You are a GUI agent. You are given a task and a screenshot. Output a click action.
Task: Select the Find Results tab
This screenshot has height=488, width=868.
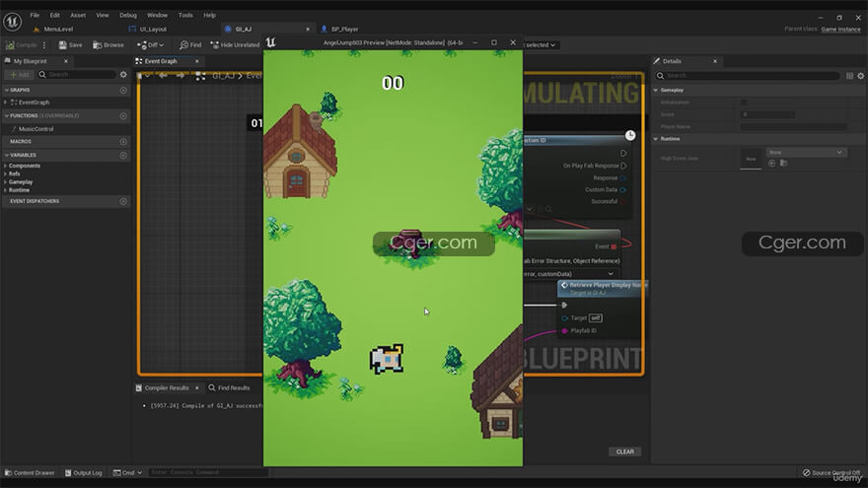click(229, 387)
